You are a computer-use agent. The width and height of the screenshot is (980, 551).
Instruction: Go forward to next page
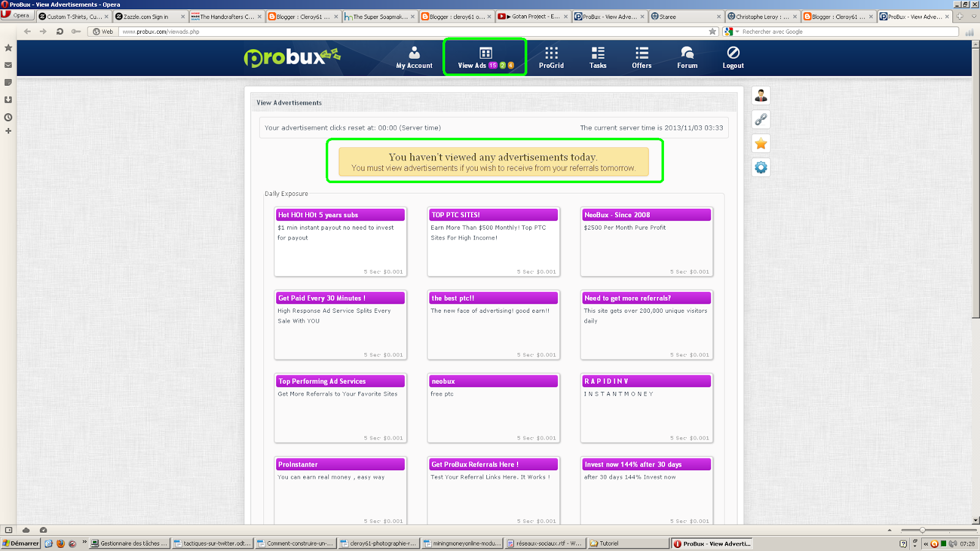click(43, 31)
